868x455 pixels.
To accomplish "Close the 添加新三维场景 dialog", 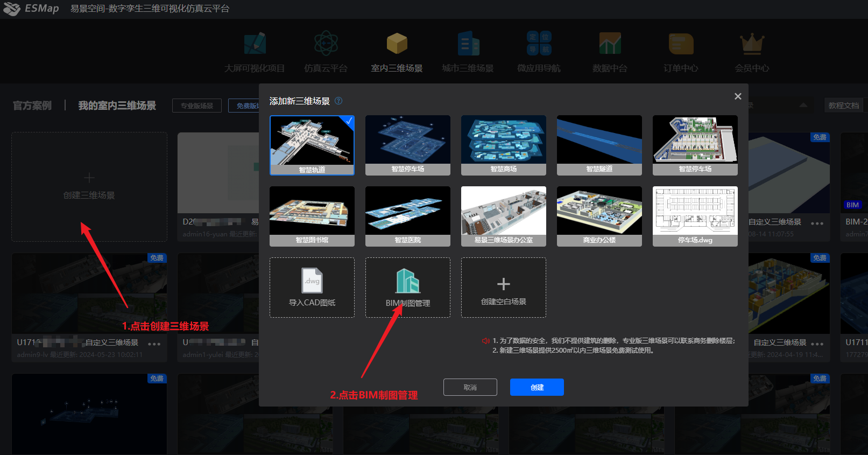I will (738, 96).
